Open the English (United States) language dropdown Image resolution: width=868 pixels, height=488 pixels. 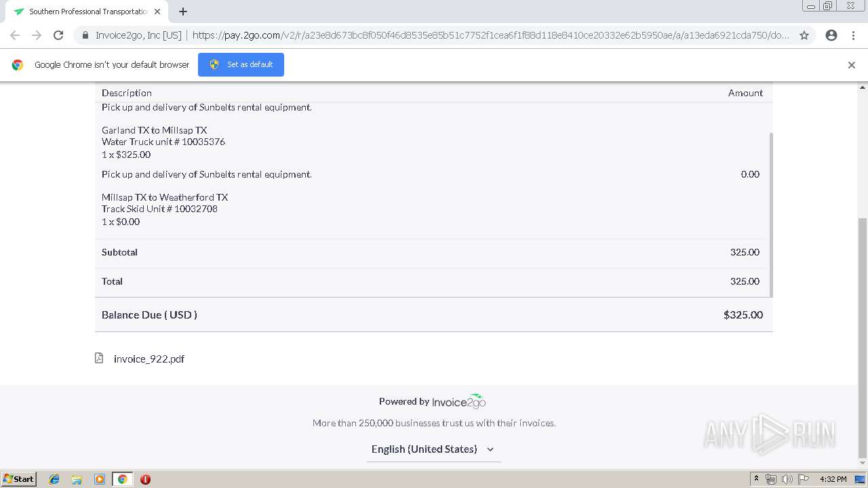click(x=433, y=449)
